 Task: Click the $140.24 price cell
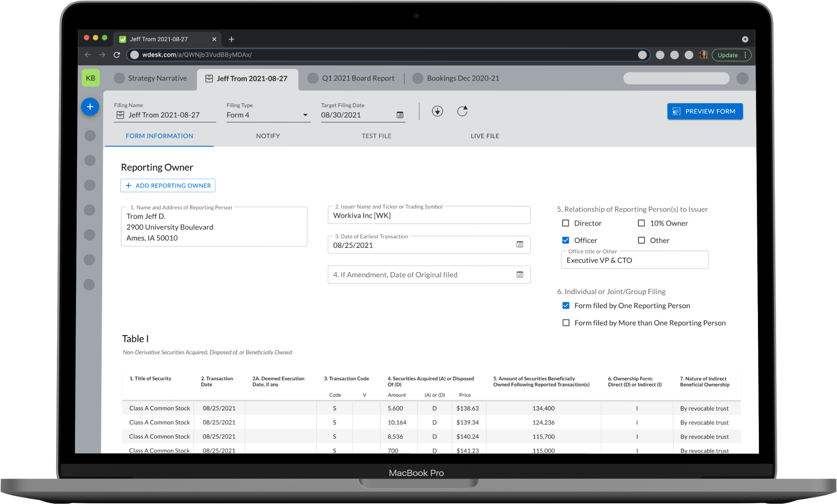[467, 436]
